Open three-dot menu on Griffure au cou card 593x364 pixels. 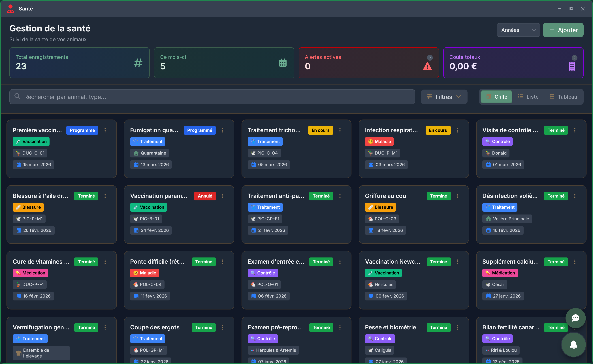pyautogui.click(x=457, y=196)
